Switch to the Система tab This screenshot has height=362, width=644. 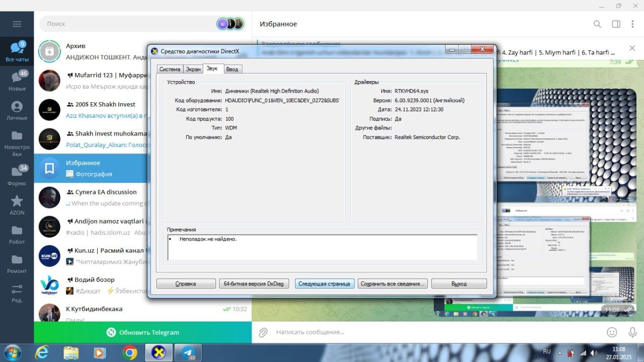pyautogui.click(x=170, y=69)
